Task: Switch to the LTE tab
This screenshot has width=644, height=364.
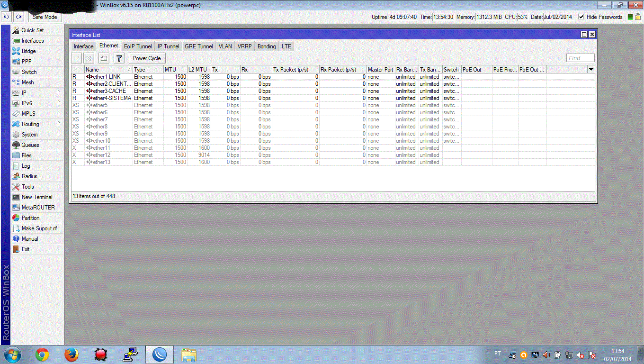Action: click(x=286, y=46)
